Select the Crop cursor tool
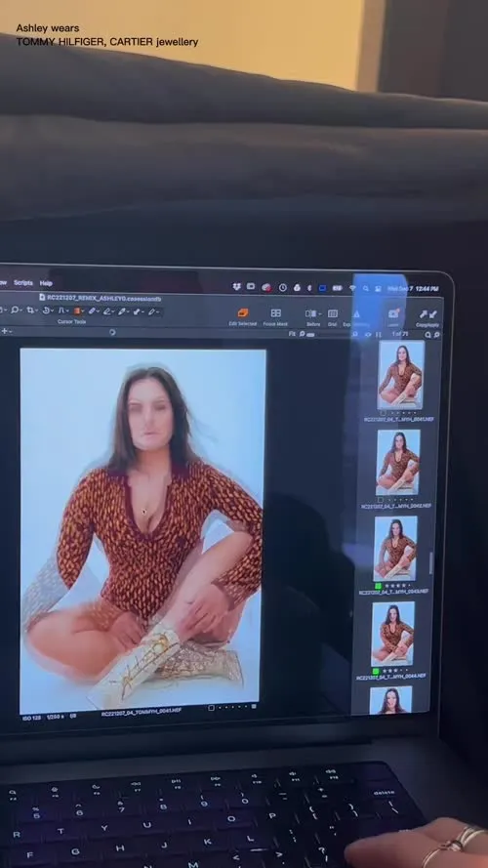The height and width of the screenshot is (868, 488). pos(31,311)
